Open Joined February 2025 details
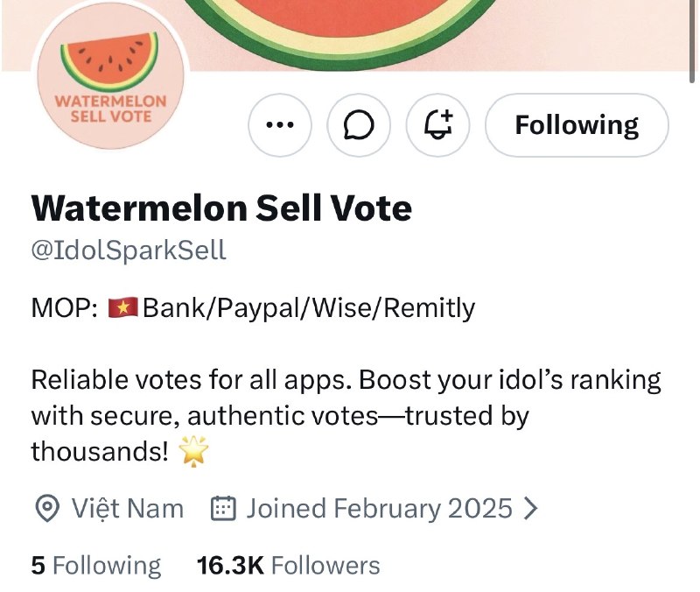The height and width of the screenshot is (592, 700). [x=379, y=509]
